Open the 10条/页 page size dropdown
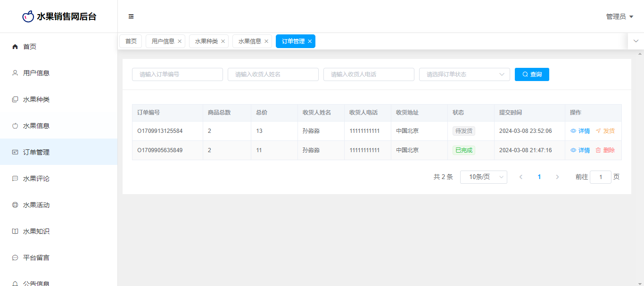Image resolution: width=644 pixels, height=286 pixels. pyautogui.click(x=483, y=177)
